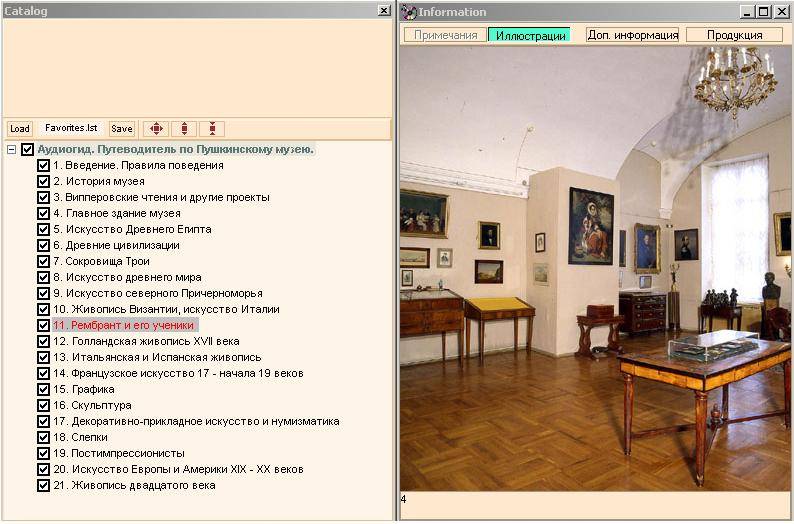Toggle checkbox for 20. Искусство Европы
This screenshot has height=524, width=794.
44,469
